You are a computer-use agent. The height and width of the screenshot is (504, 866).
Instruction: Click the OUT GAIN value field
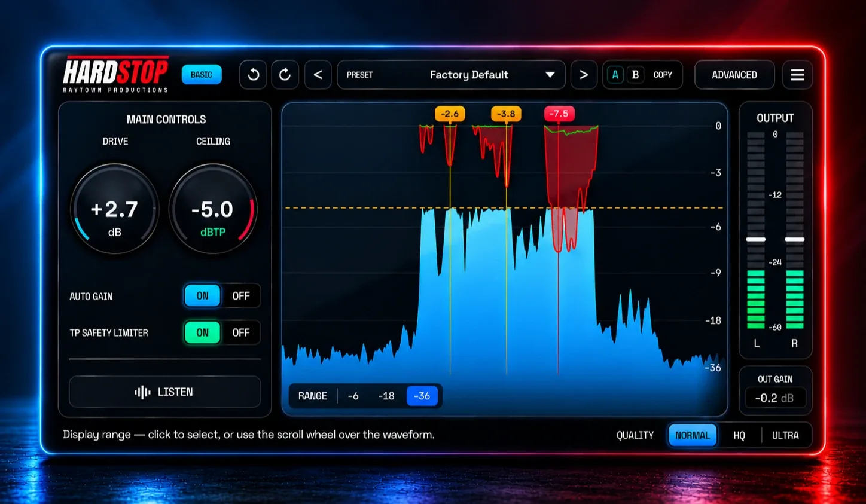point(775,398)
